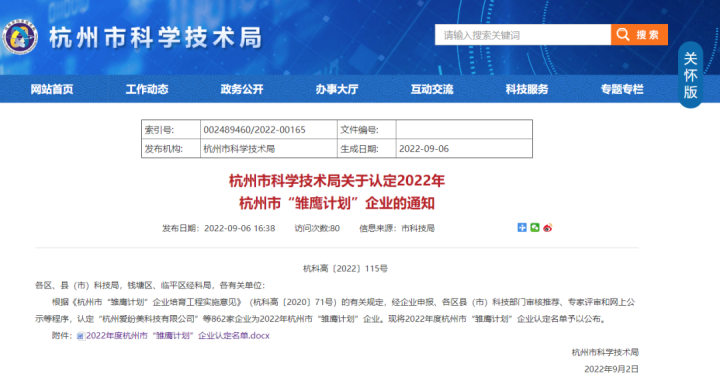
Task: Click the 索引号 label cell
Action: 171,129
